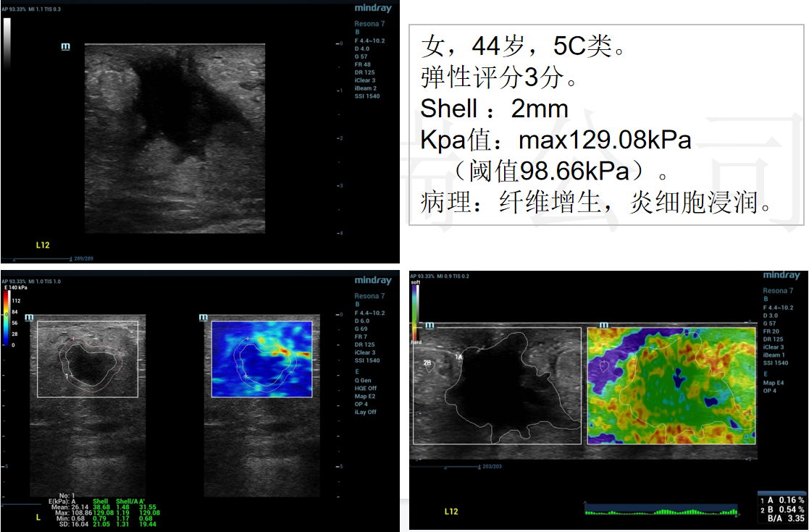Click the mindray logo above the top B-mode image
809x532 pixels.
373,8
